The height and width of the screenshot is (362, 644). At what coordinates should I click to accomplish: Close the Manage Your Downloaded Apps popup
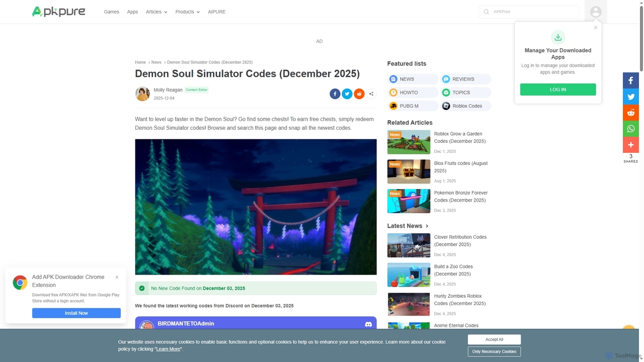[x=596, y=28]
